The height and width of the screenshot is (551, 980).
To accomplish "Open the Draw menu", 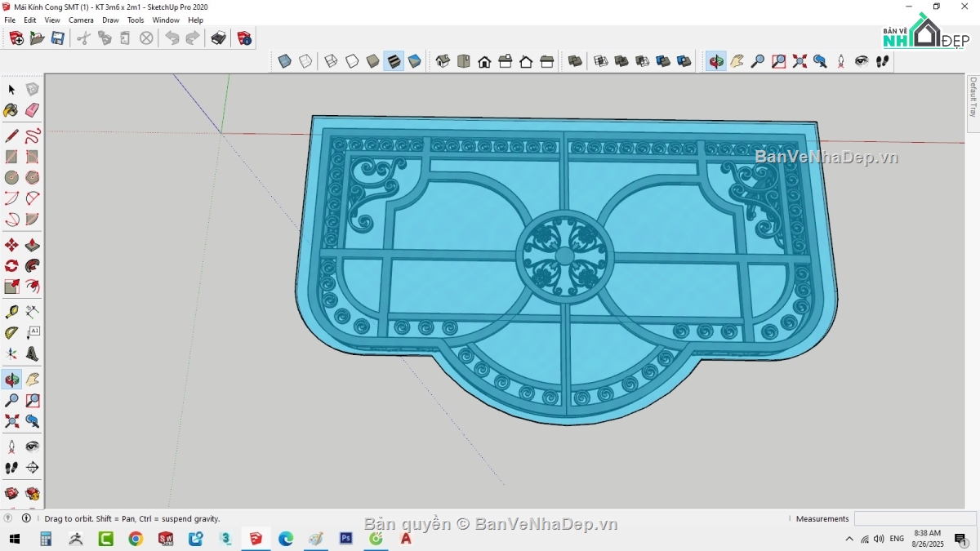I will [110, 20].
